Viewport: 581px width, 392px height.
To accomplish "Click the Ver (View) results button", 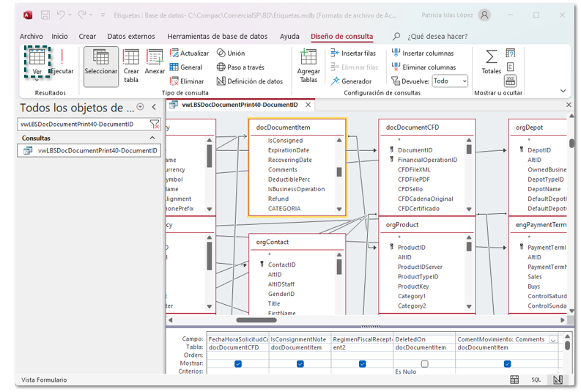I will click(37, 61).
